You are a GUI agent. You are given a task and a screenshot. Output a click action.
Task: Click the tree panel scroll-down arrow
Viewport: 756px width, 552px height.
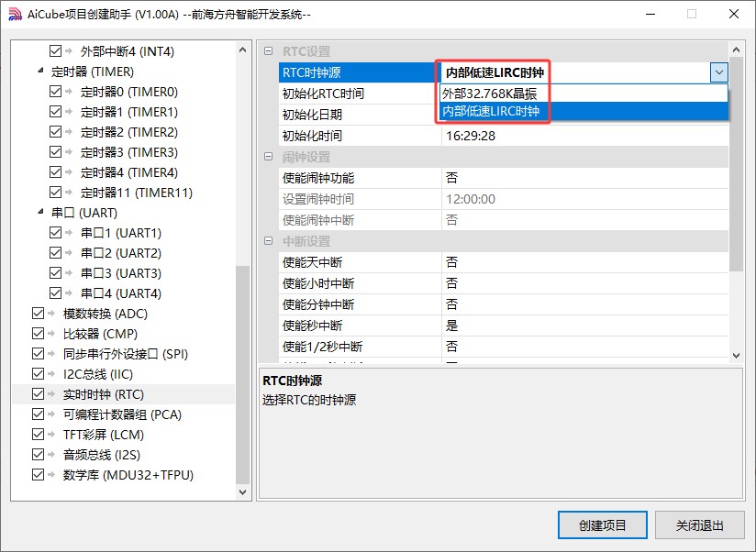[242, 492]
